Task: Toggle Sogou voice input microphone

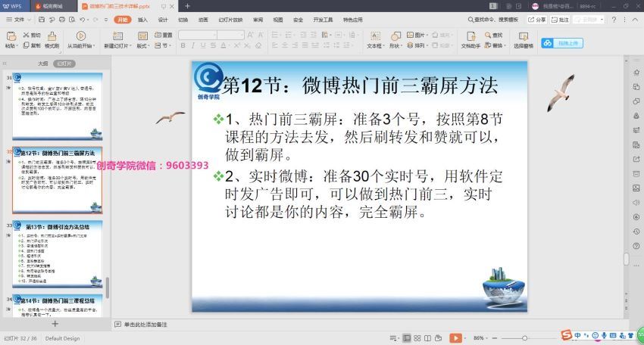Action: click(604, 336)
